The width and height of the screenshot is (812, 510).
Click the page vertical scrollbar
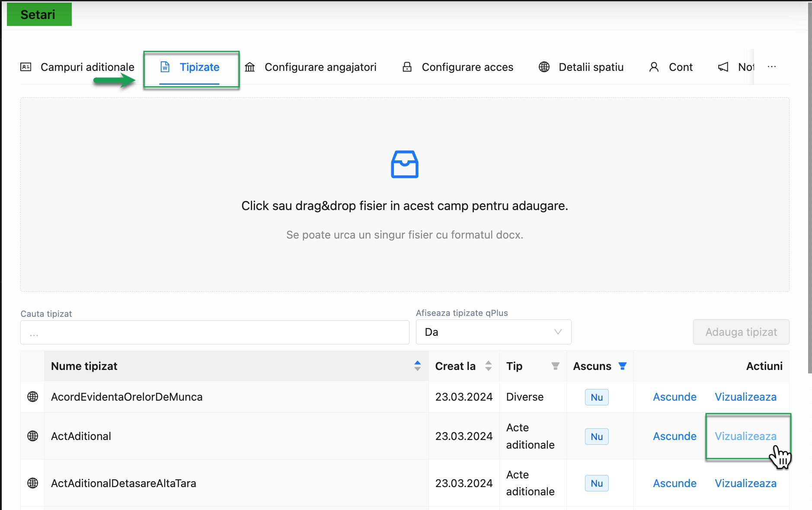coord(810,188)
